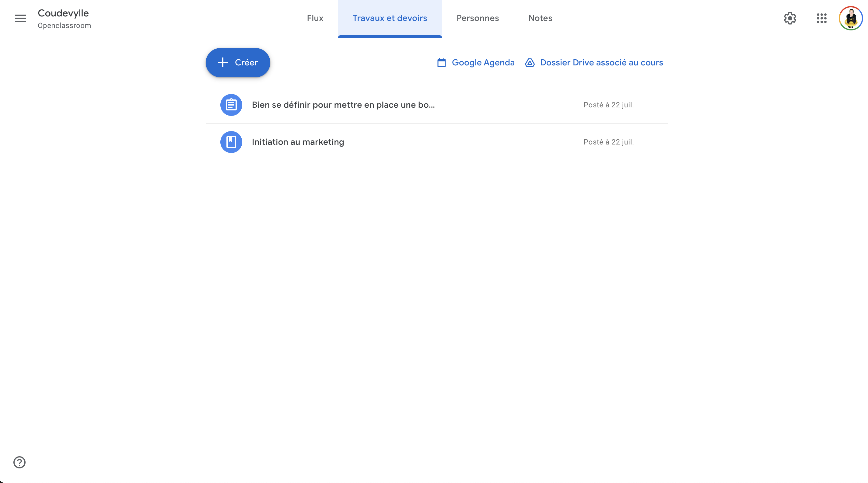Click the Drive folder icon
Screen dimensions: 868x483
click(530, 63)
